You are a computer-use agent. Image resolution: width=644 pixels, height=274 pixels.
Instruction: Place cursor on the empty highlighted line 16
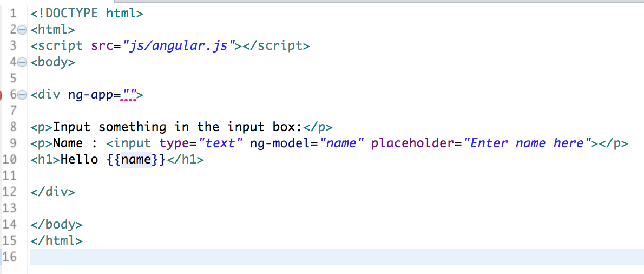(x=325, y=257)
